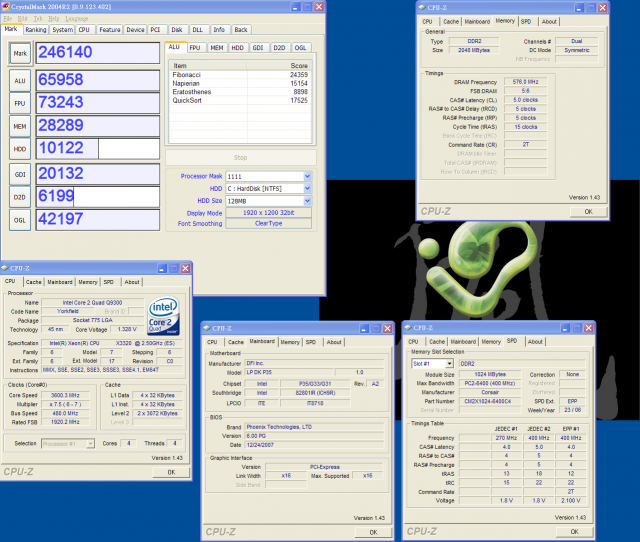Image resolution: width=640 pixels, height=542 pixels.
Task: Expand the Processor #1 selection dropdown
Action: 90,444
